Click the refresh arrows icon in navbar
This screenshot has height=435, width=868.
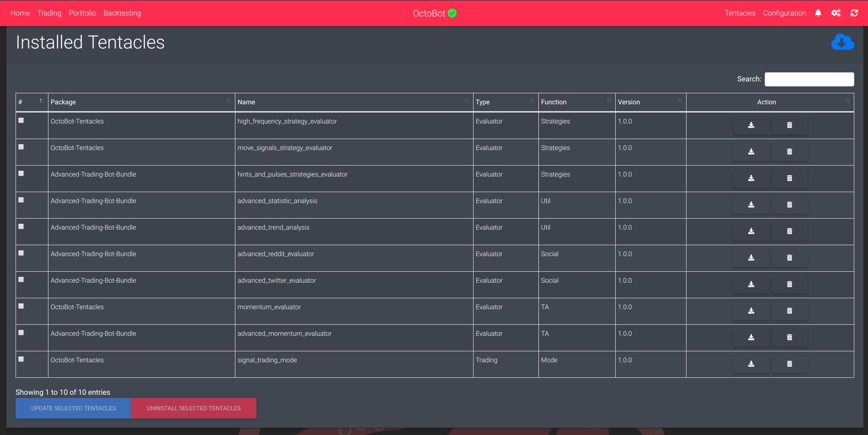854,13
